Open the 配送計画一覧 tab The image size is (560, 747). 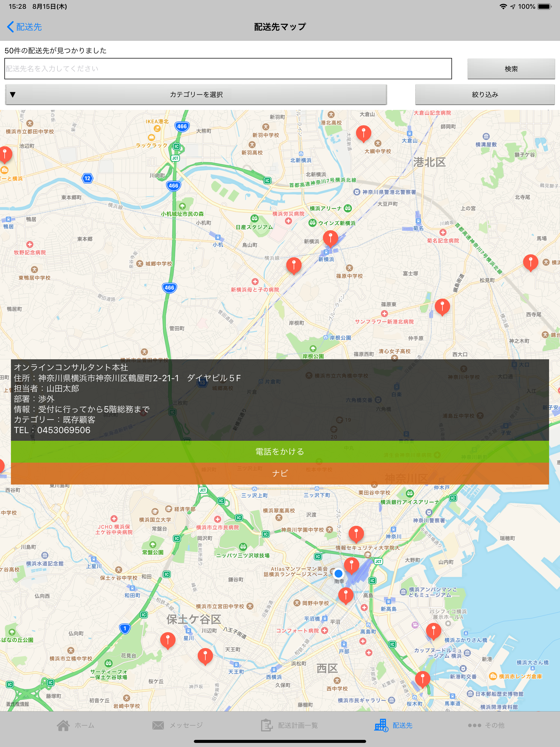[289, 725]
